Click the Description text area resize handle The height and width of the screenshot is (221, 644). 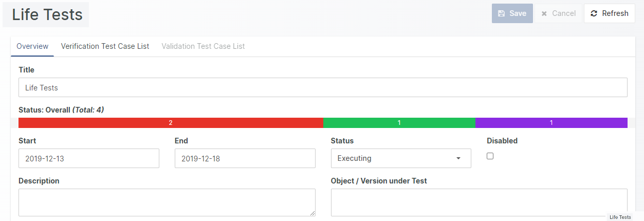click(312, 213)
